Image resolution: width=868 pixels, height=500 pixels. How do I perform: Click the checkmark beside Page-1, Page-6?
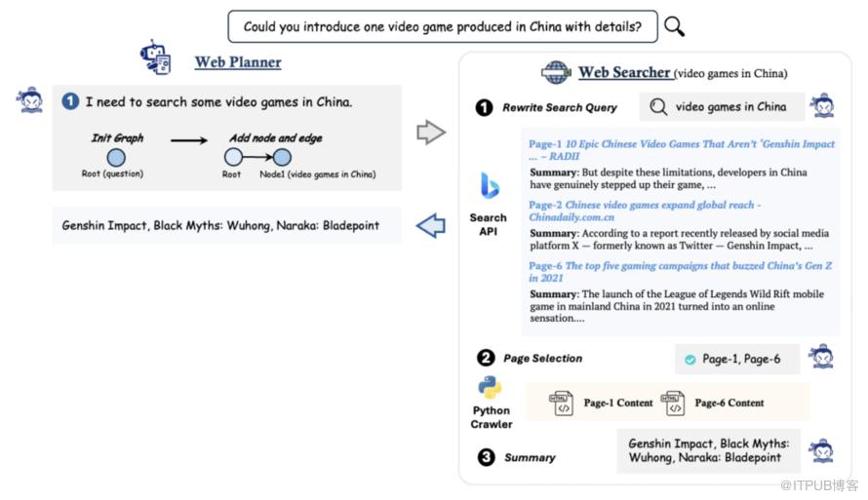690,360
